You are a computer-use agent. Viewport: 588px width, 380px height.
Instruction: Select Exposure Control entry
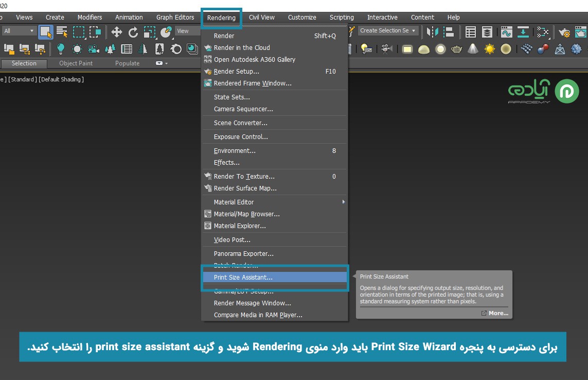(275, 136)
